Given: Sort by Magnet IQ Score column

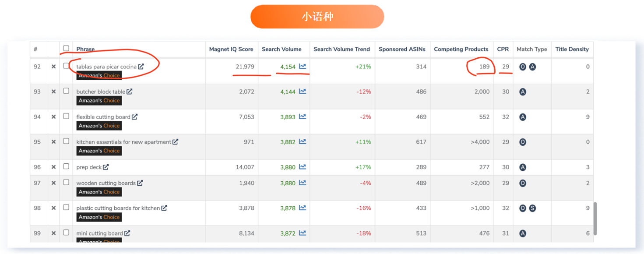Looking at the screenshot, I should tap(231, 49).
